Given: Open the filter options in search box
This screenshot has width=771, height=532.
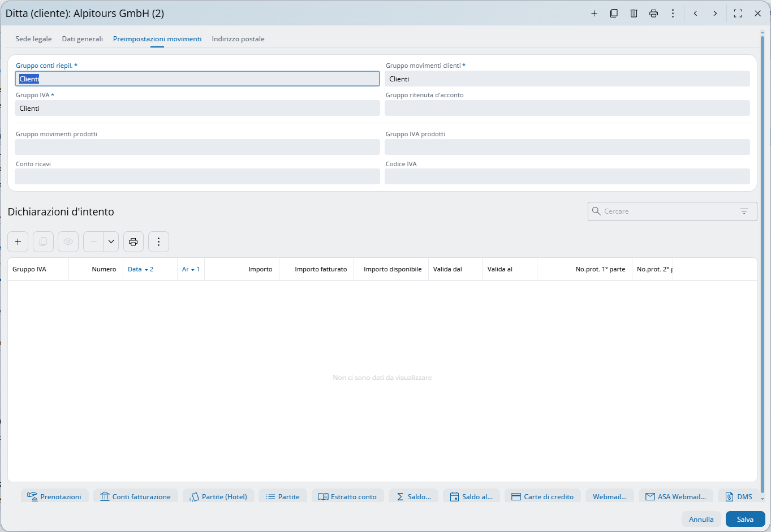Looking at the screenshot, I should (x=744, y=211).
